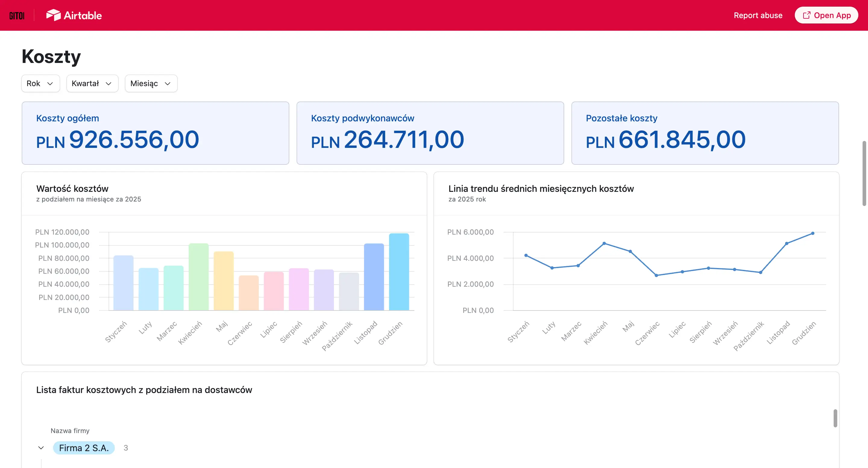Collapse the Firma 2 S.A. group

(x=41, y=448)
